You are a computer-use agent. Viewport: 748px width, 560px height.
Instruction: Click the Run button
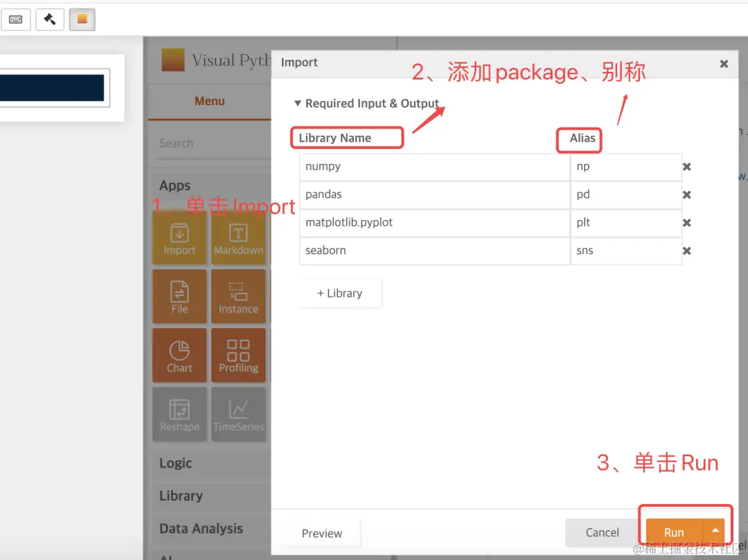coord(675,532)
